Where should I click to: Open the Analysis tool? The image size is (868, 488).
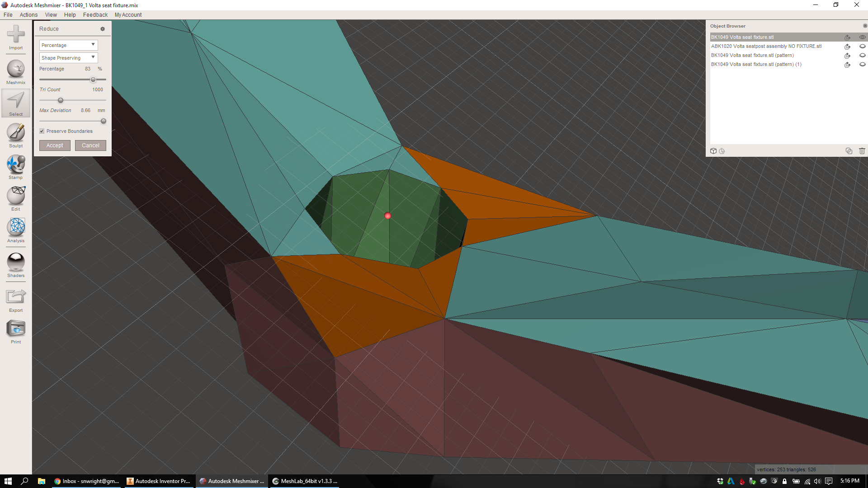point(16,230)
